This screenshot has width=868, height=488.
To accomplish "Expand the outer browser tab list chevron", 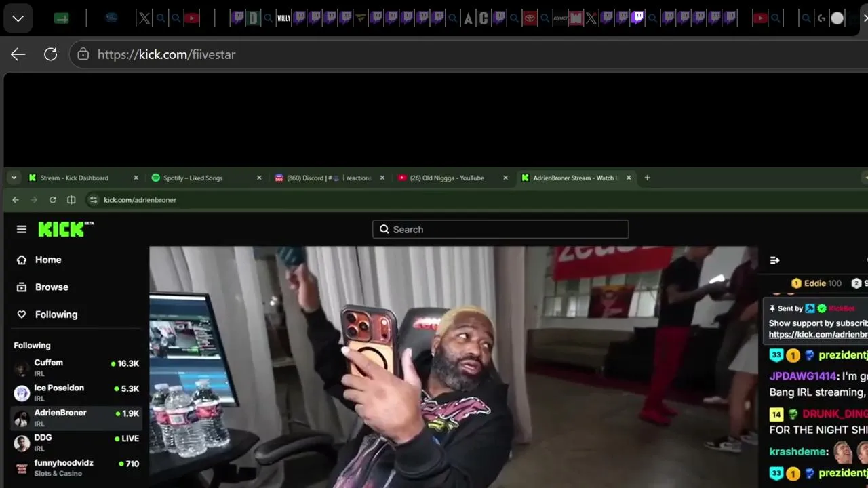I will click(18, 18).
